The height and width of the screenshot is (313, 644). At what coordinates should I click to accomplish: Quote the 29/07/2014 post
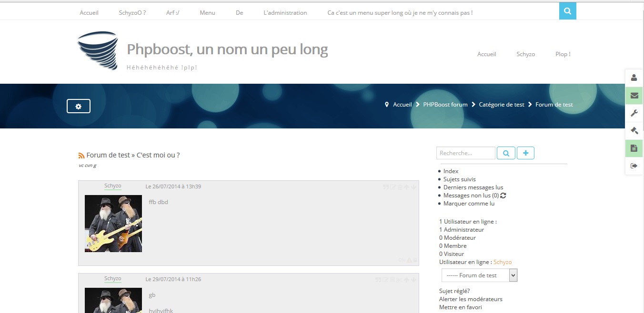pyautogui.click(x=378, y=280)
